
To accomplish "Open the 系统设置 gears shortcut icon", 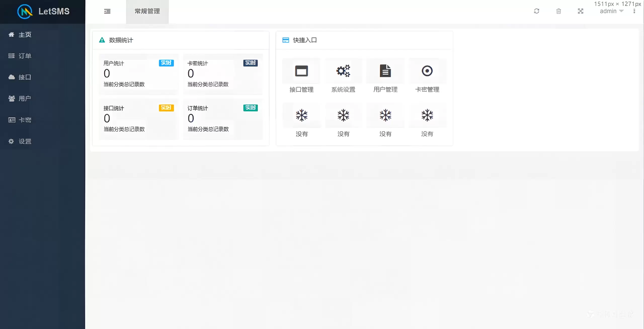I will coord(343,71).
